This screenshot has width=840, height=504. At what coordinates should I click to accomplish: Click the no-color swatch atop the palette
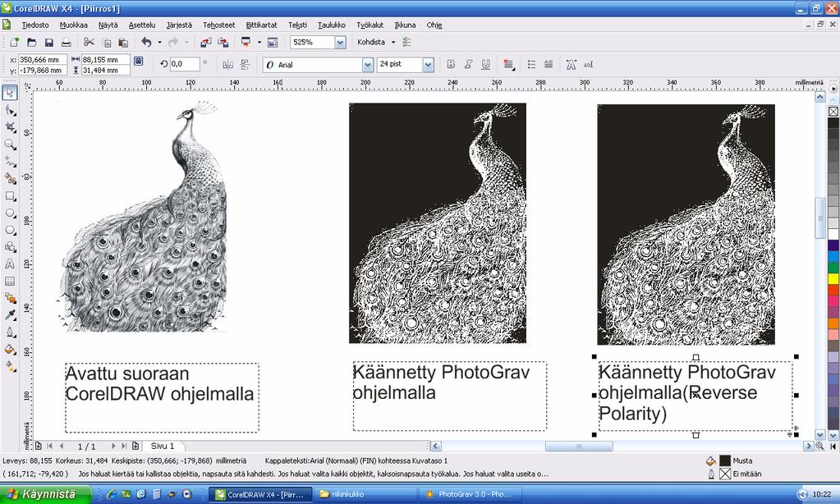tap(833, 112)
